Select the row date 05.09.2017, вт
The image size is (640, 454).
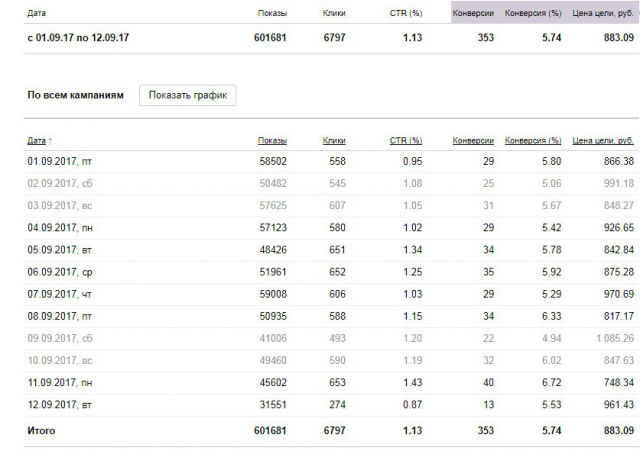(60, 249)
